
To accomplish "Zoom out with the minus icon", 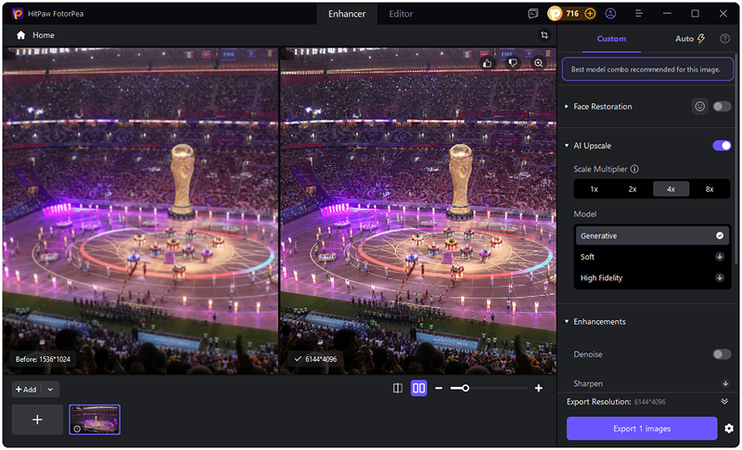I will click(x=439, y=388).
